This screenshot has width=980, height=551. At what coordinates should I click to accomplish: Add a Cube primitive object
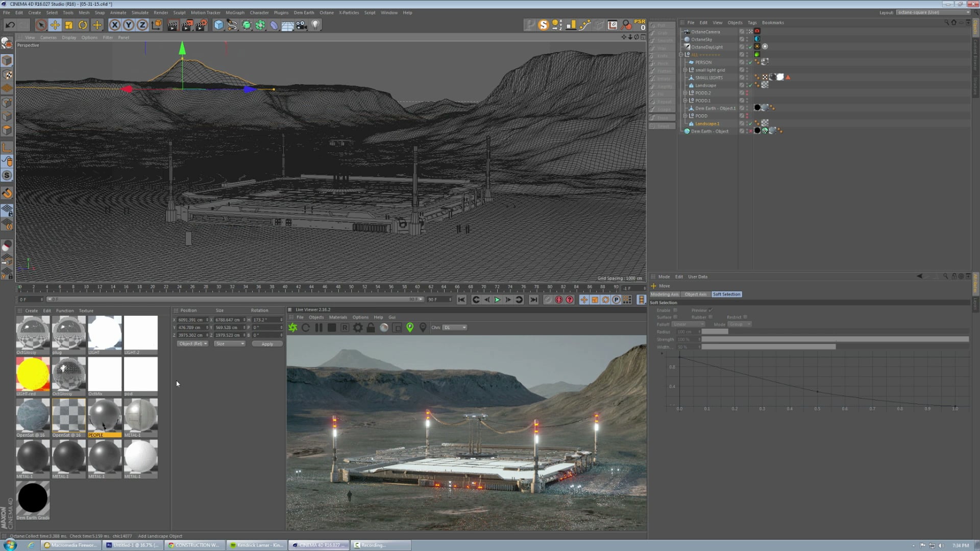(x=218, y=24)
